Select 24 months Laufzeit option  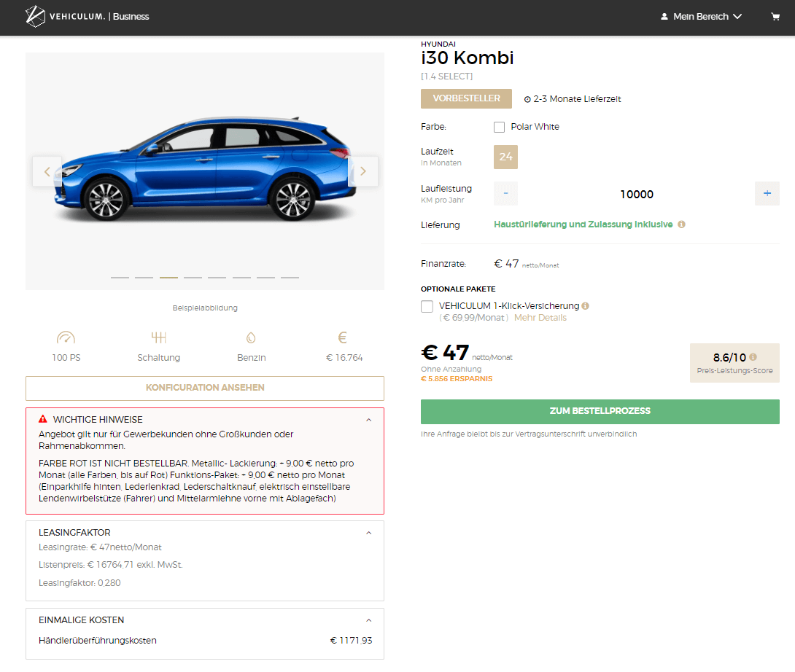pyautogui.click(x=505, y=157)
